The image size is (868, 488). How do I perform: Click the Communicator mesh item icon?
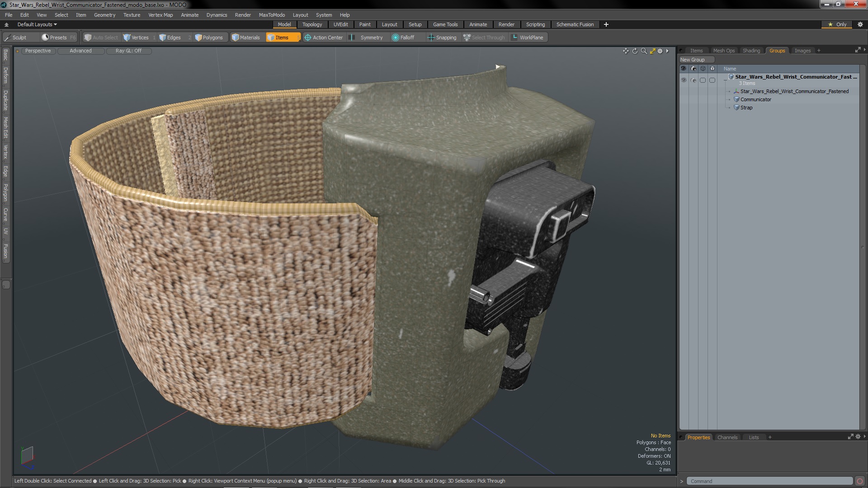[736, 99]
